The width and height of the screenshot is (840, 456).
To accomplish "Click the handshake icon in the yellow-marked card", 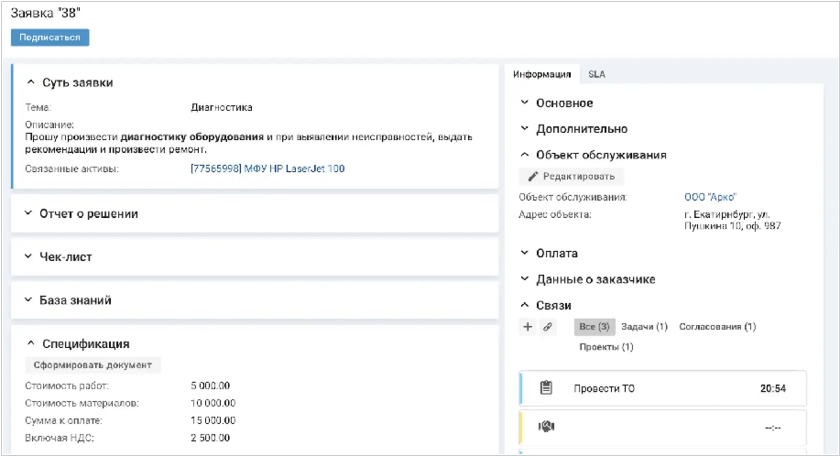I will [546, 426].
